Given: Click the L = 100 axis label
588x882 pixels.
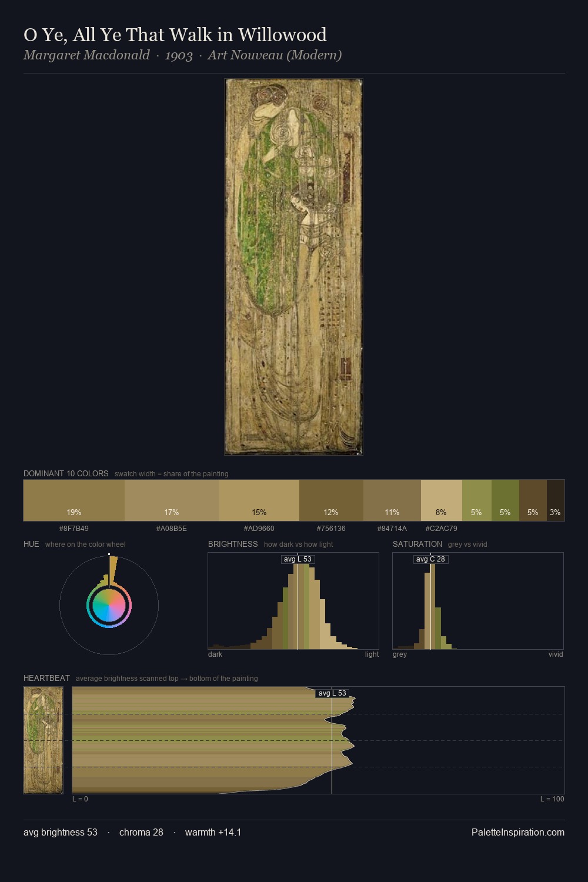Looking at the screenshot, I should coord(552,799).
